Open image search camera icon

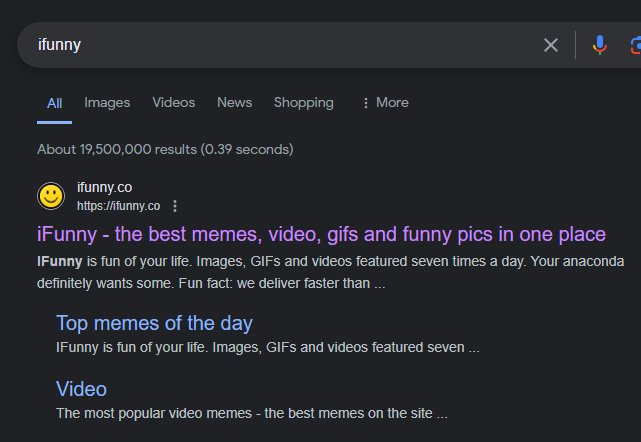tap(636, 45)
